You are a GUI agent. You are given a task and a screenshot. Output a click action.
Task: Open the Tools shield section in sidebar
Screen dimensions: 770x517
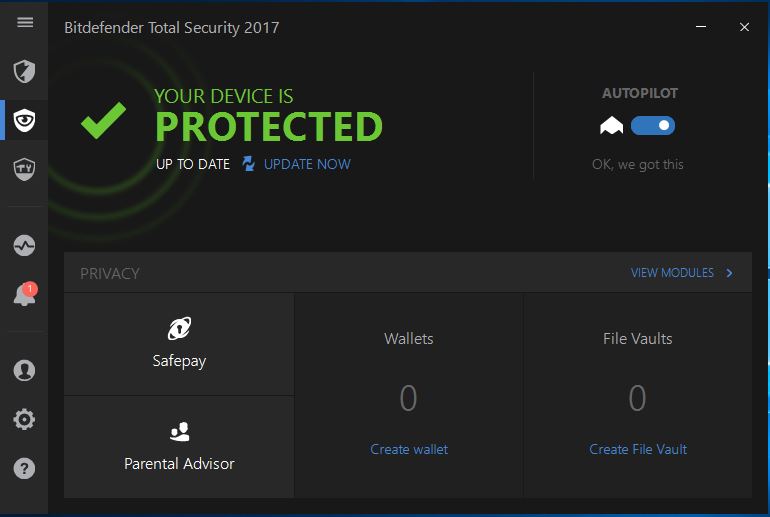(24, 169)
